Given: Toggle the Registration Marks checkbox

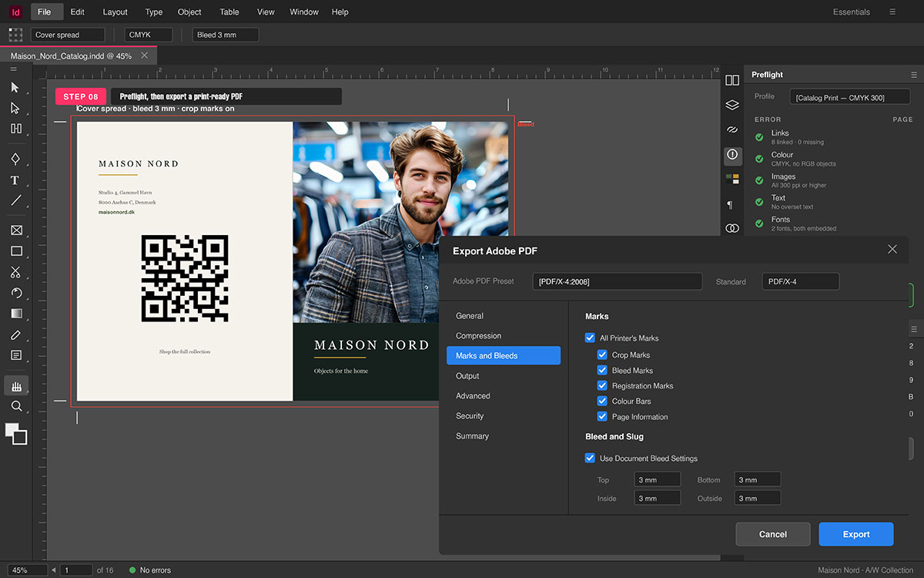Looking at the screenshot, I should [x=602, y=386].
